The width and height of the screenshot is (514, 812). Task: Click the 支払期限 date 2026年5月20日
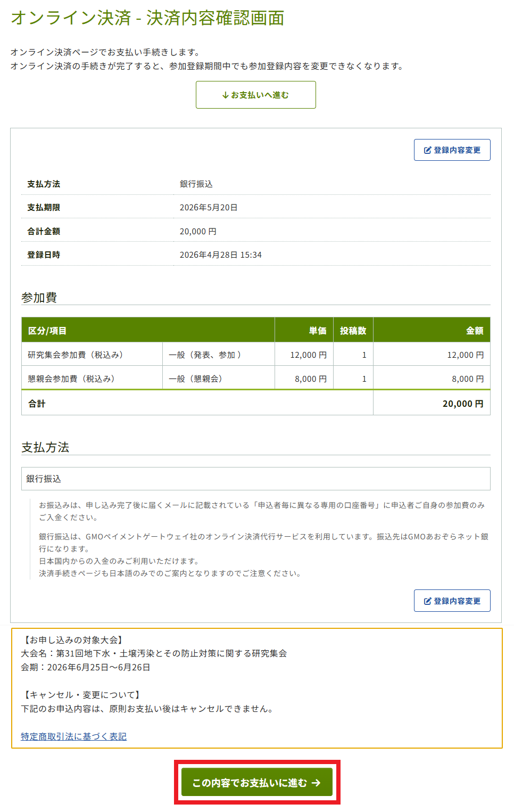point(209,207)
